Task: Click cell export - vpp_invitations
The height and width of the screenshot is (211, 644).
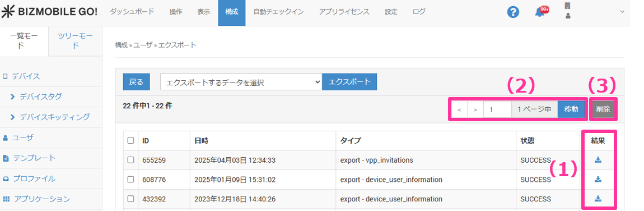Action: [x=377, y=160]
